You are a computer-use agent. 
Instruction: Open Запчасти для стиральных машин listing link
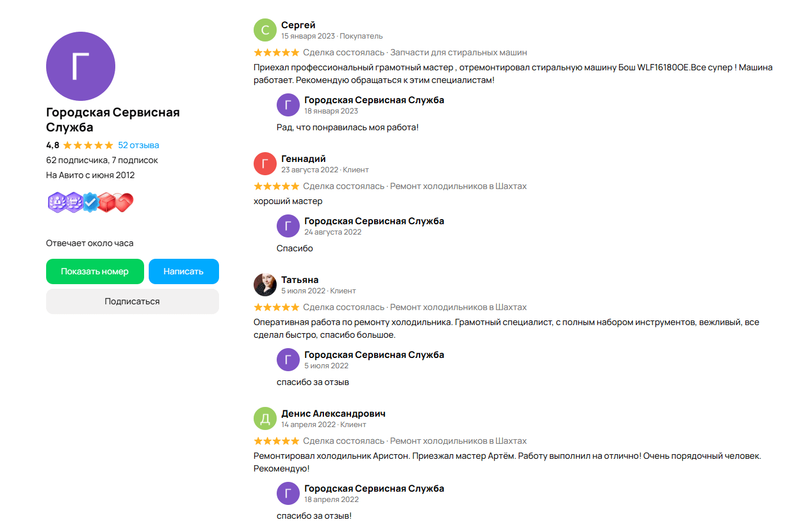(x=458, y=52)
